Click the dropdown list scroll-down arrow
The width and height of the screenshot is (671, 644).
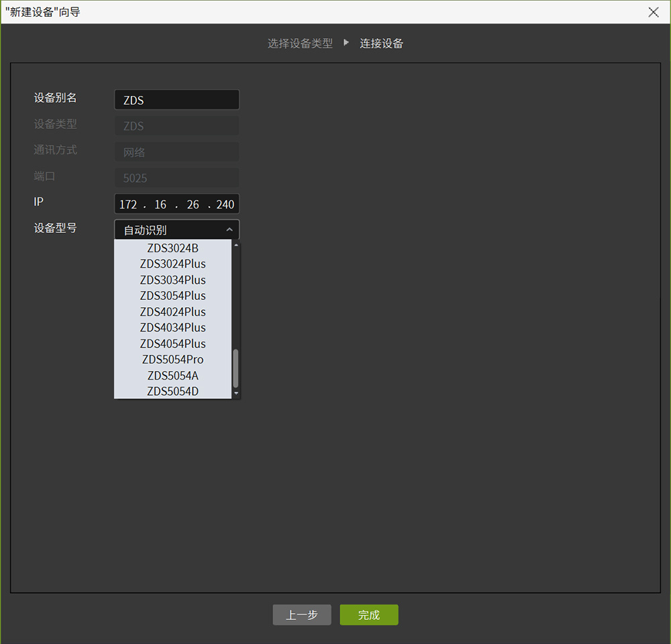click(x=236, y=393)
